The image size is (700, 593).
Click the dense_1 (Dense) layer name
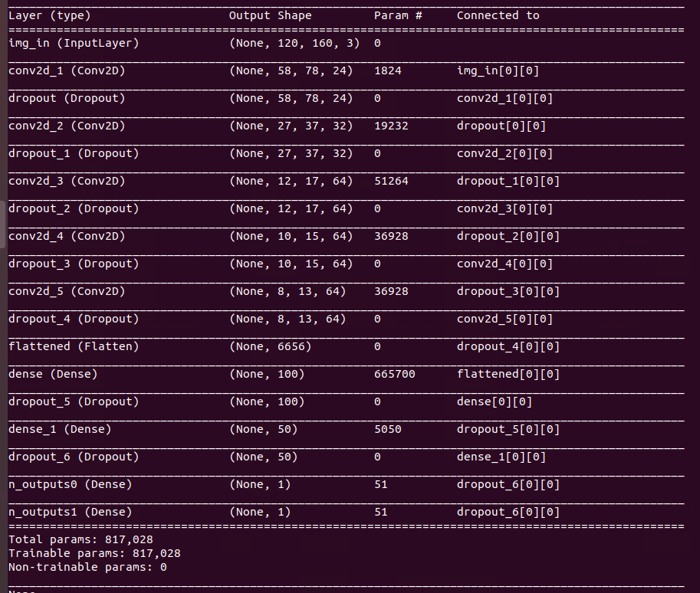[60, 430]
